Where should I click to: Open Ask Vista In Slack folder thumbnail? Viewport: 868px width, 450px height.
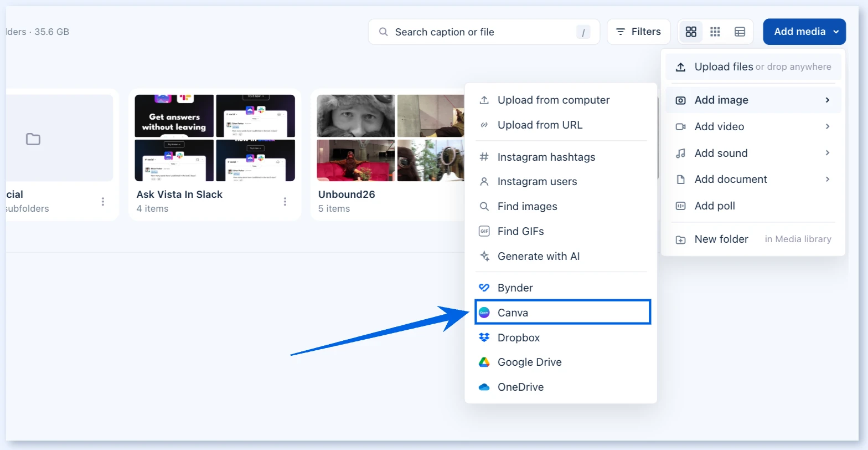(215, 138)
